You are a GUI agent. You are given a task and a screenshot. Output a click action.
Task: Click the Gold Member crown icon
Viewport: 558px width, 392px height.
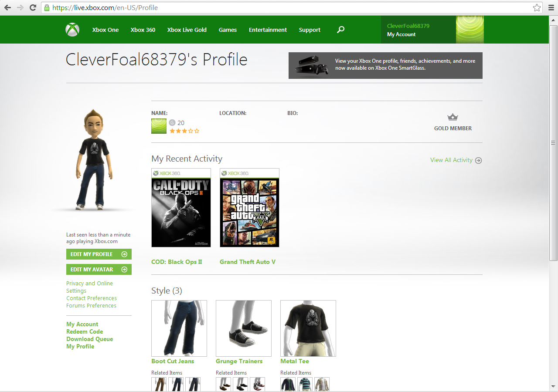pos(453,117)
